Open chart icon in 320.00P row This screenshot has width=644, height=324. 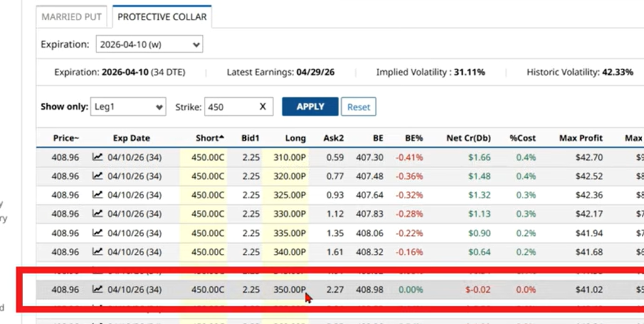[97, 175]
